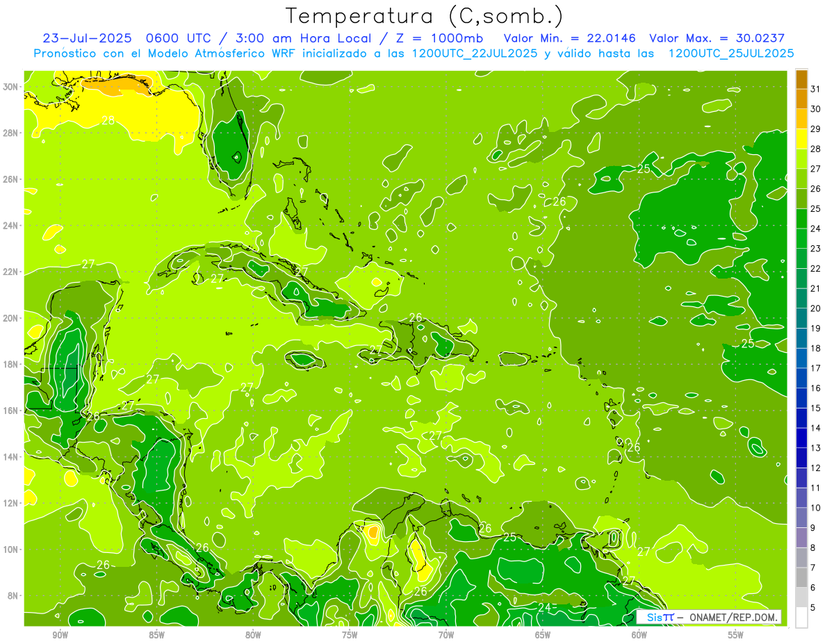Click the "28" contour label over the Gulf
This screenshot has height=644, width=834.
coord(108,120)
